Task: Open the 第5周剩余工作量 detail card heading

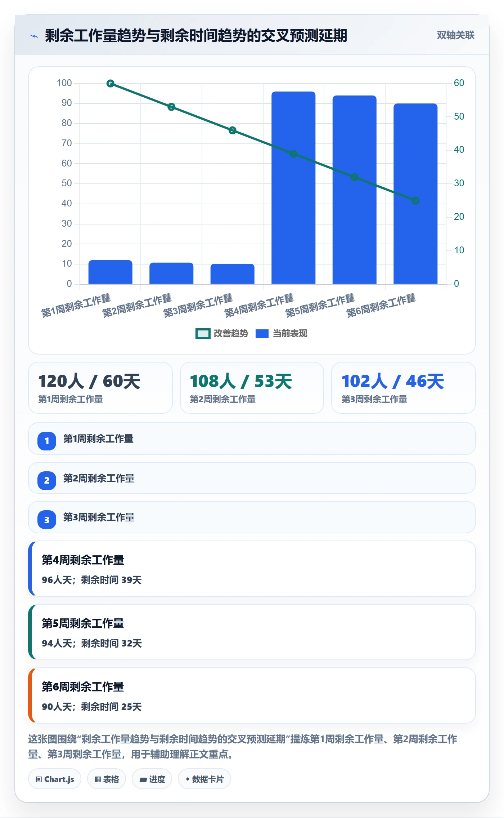Action: [x=83, y=623]
